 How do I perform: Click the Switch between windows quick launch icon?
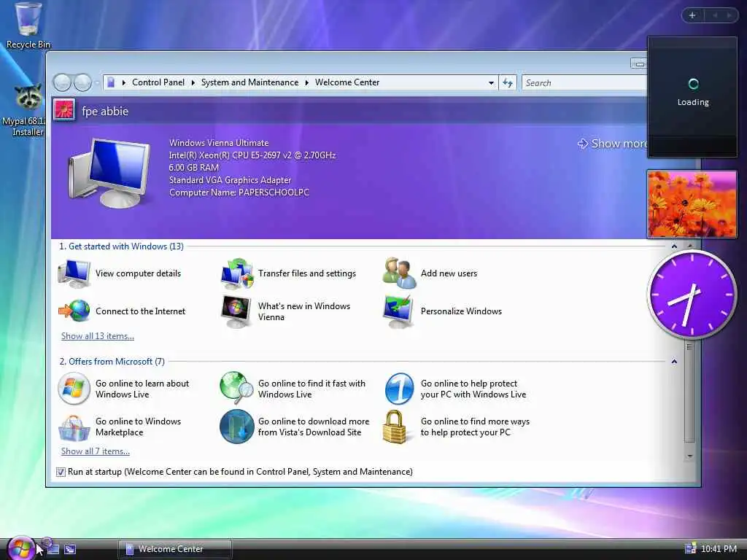pos(70,549)
